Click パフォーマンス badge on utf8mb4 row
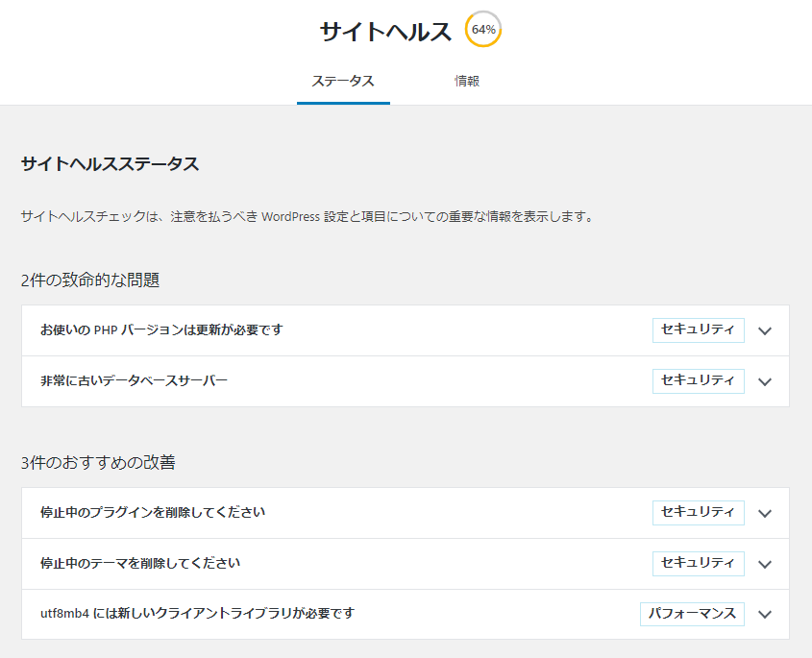This screenshot has height=658, width=812. click(x=692, y=614)
